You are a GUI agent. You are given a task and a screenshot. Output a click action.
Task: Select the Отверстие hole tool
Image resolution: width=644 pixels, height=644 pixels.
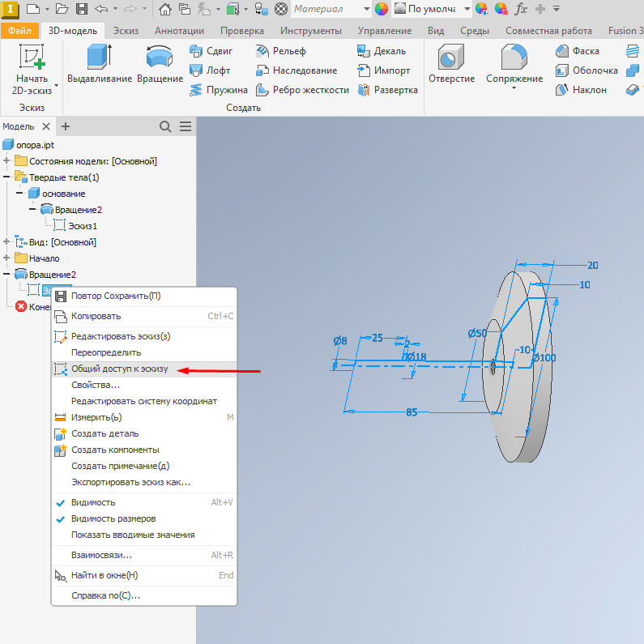tap(451, 64)
